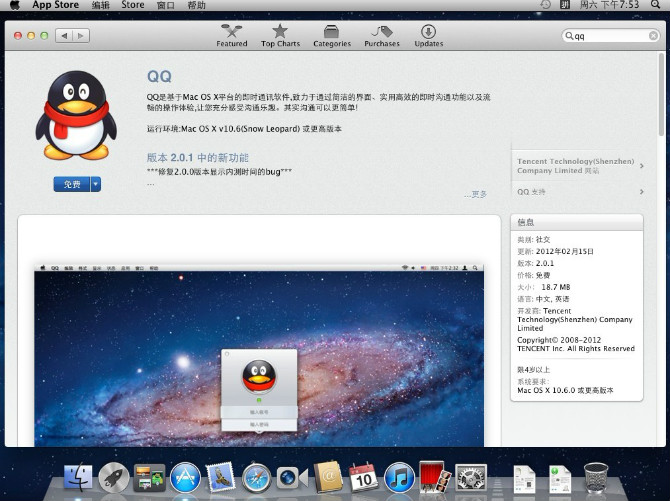Launch Safari from the dock

[257, 478]
